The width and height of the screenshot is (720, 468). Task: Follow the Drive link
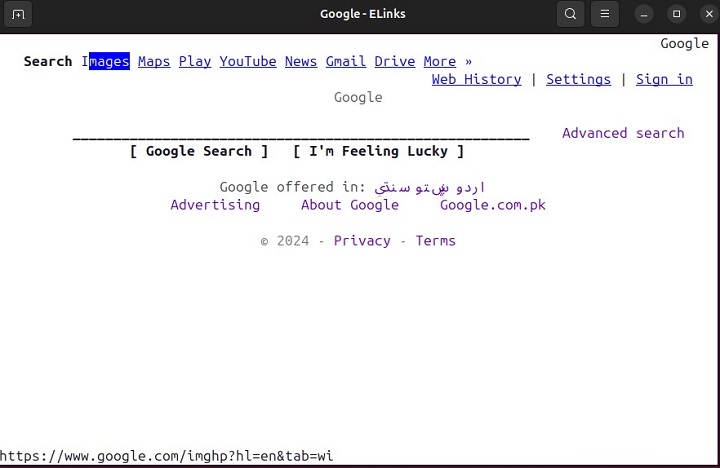tap(395, 62)
